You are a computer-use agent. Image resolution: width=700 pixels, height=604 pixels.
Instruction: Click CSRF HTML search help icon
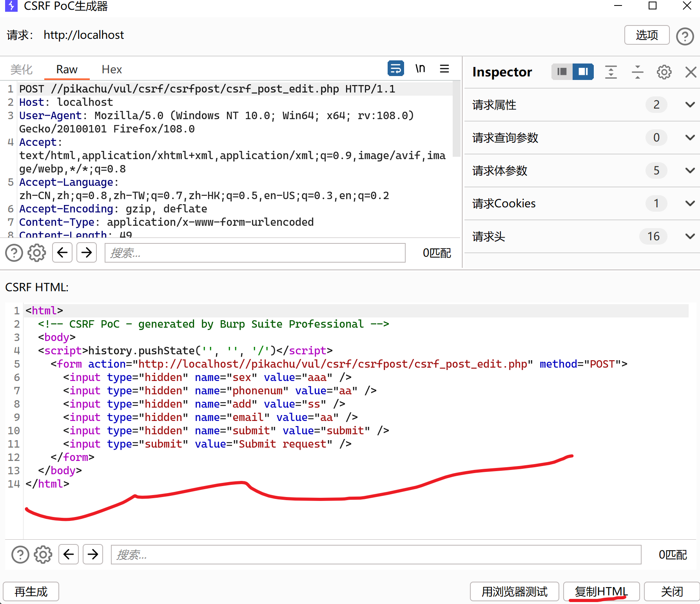pyautogui.click(x=20, y=555)
